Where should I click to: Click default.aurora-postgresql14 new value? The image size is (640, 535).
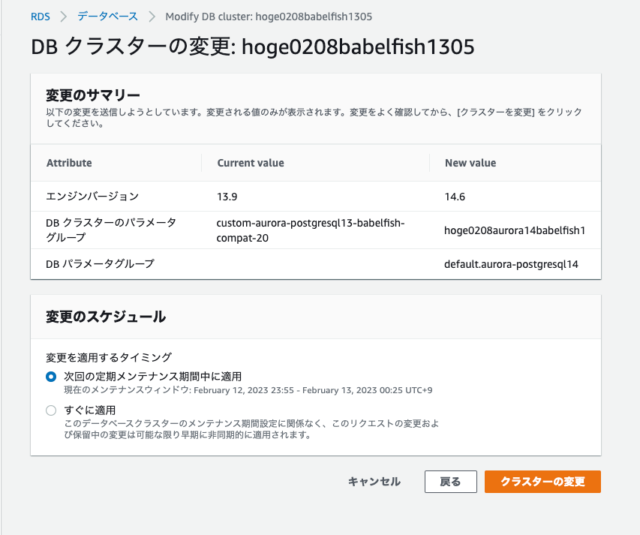(511, 264)
